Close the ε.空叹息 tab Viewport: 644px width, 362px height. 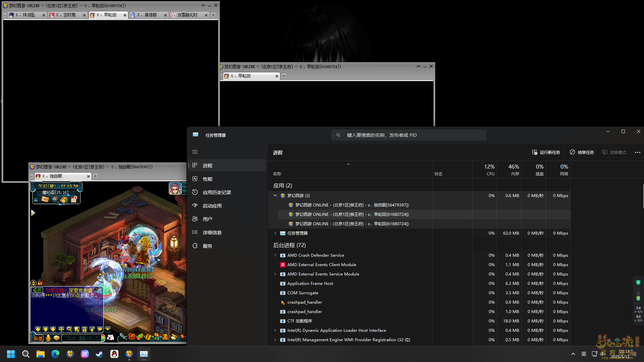tap(84, 15)
